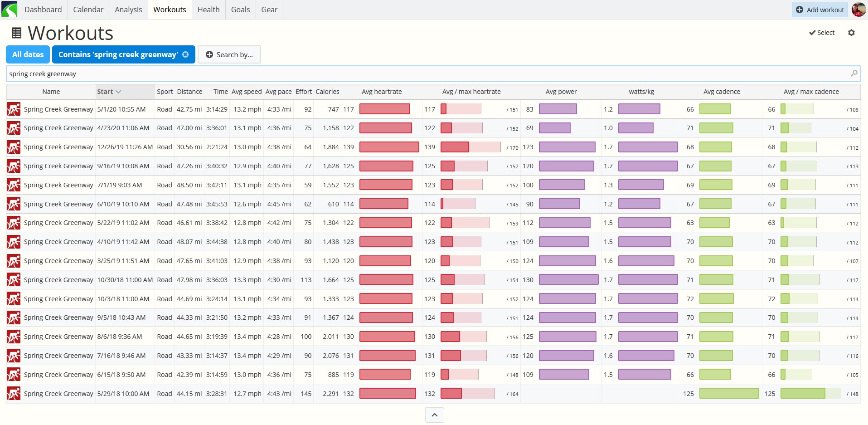Screen dimensions: 868x425
Task: Click cycling icon for 12/26/19 workout
Action: [14, 147]
